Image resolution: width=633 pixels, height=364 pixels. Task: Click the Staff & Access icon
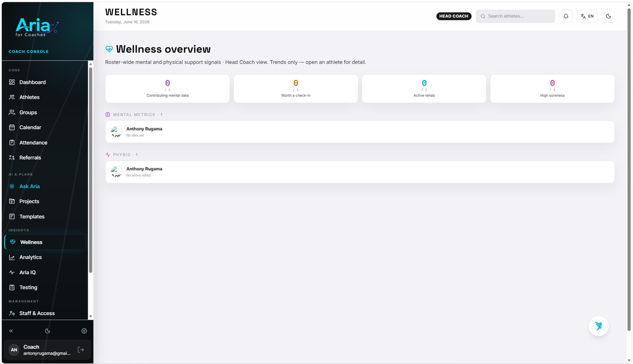pyautogui.click(x=12, y=313)
